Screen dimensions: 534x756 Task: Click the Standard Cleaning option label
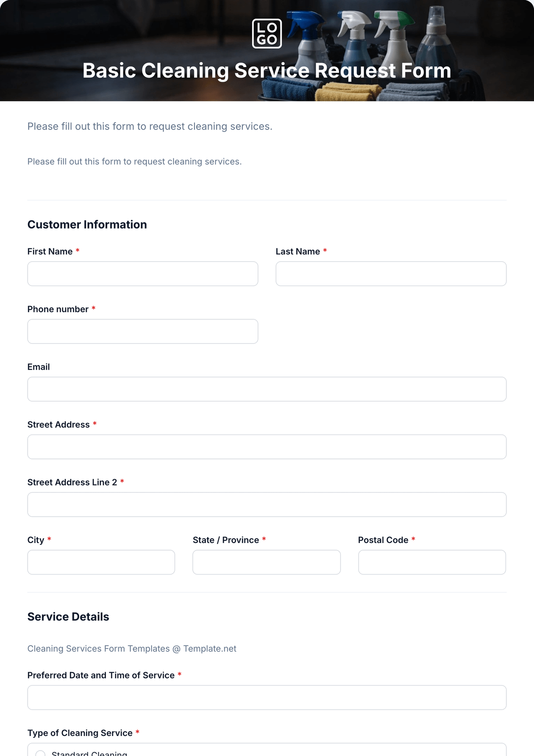(x=89, y=753)
